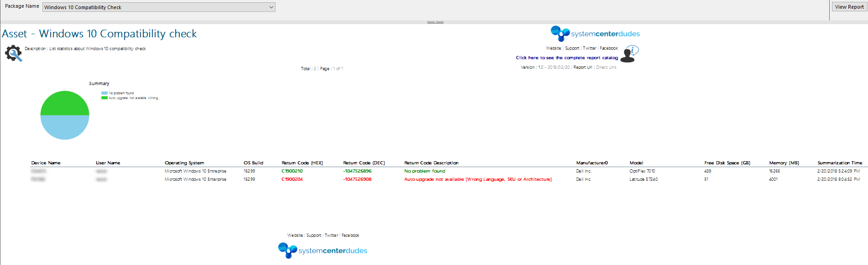Click the Device Name column header
The height and width of the screenshot is (265, 868).
coord(46,163)
